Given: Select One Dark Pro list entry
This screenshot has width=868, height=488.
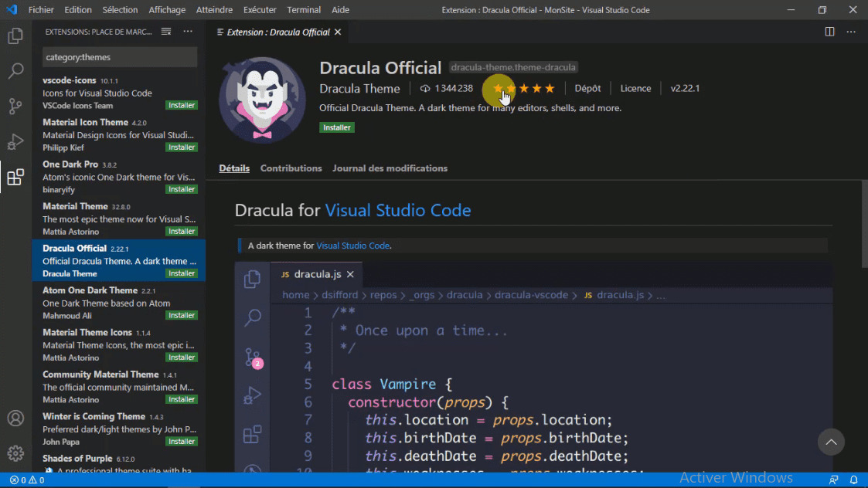Looking at the screenshot, I should 119,177.
